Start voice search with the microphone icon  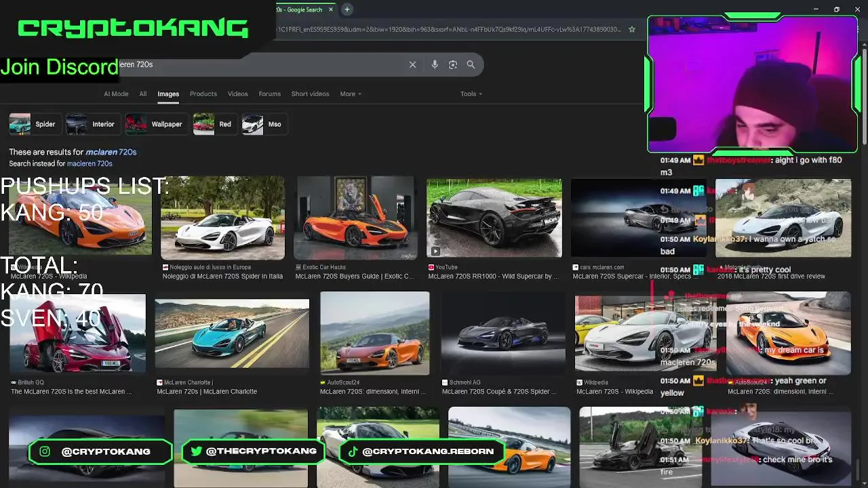pos(435,64)
